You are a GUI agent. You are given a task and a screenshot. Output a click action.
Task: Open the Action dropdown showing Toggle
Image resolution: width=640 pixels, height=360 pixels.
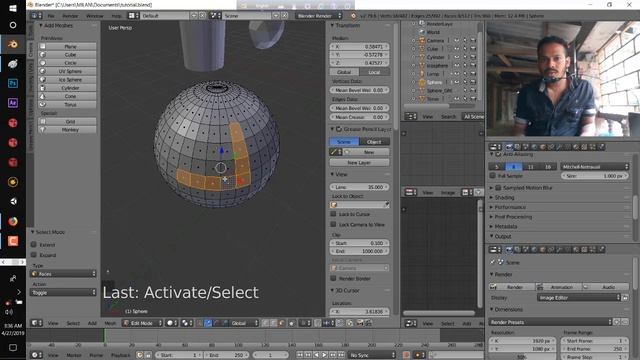[x=63, y=292]
